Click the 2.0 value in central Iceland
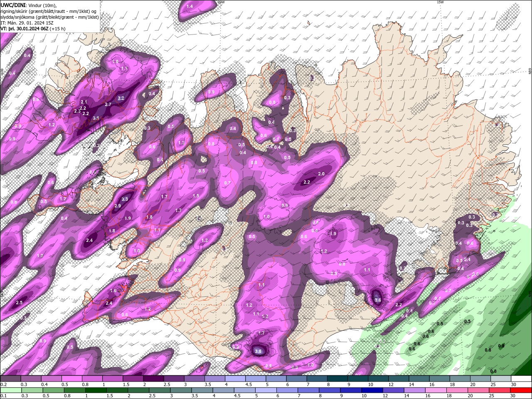This screenshot has width=532, height=399. 321,174
